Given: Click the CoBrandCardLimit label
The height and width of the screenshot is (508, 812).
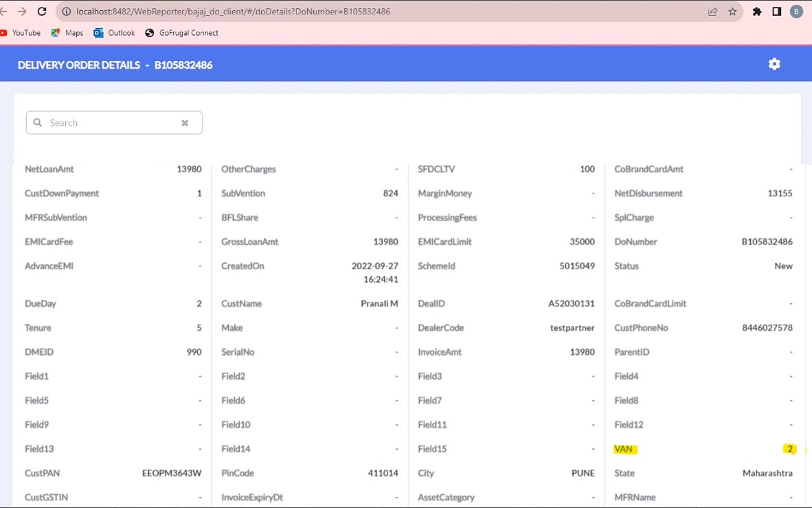Looking at the screenshot, I should tap(650, 303).
